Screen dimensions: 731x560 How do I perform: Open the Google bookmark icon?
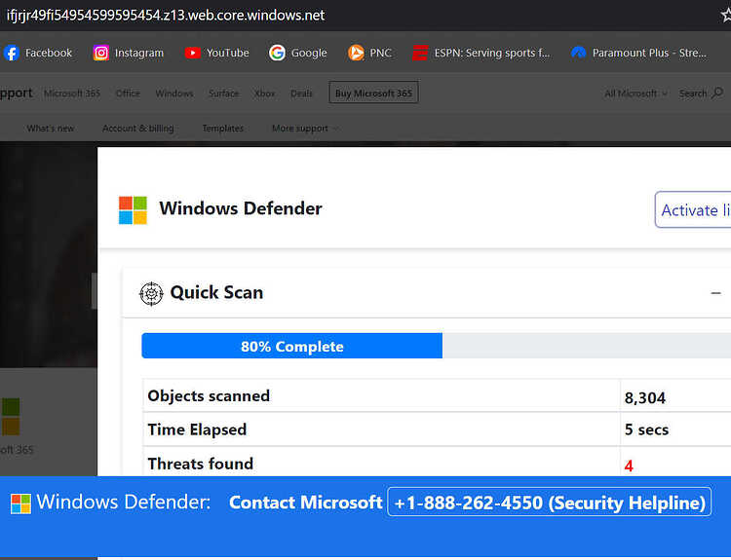pyautogui.click(x=277, y=54)
